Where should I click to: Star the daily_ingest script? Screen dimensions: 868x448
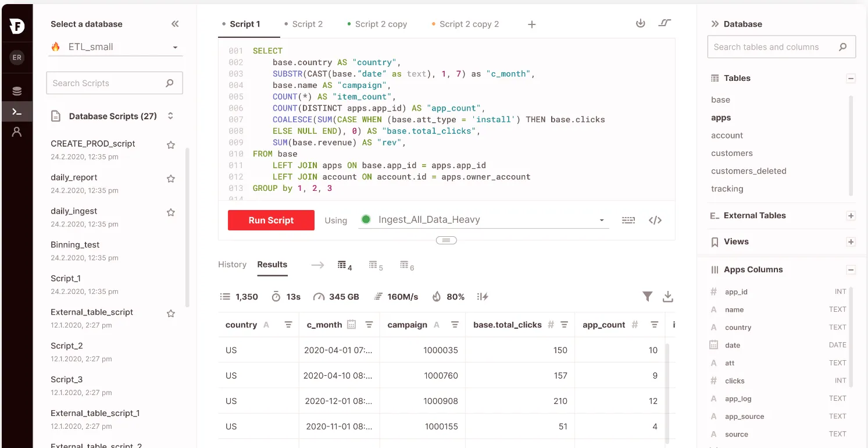(x=171, y=212)
